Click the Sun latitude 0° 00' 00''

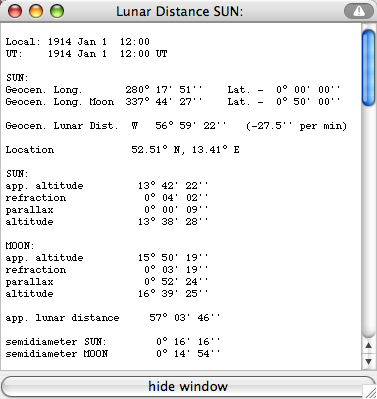pyautogui.click(x=308, y=90)
